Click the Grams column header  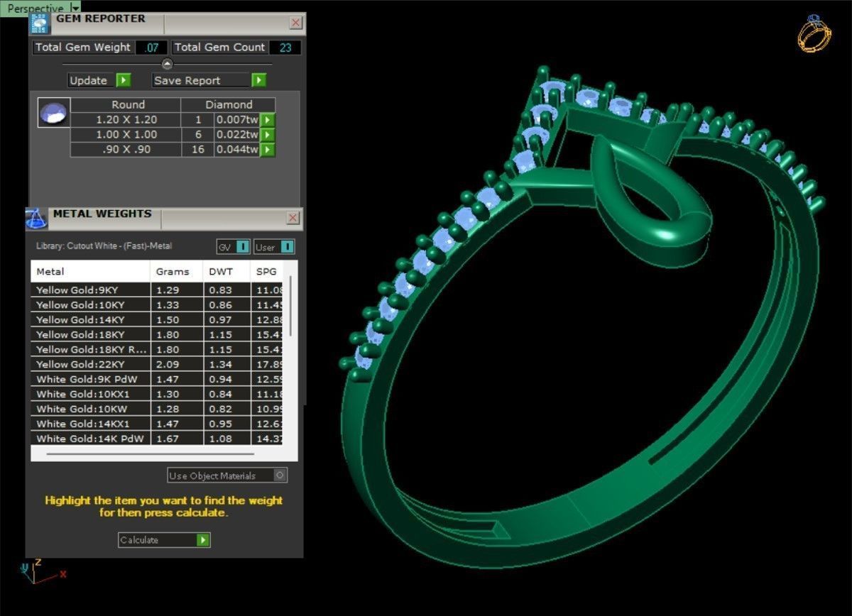click(177, 271)
